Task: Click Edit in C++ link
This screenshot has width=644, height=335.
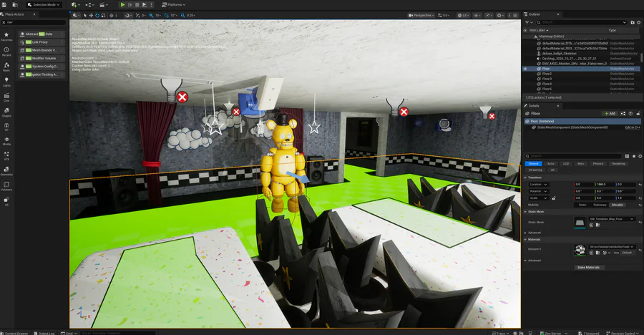Action: (633, 127)
